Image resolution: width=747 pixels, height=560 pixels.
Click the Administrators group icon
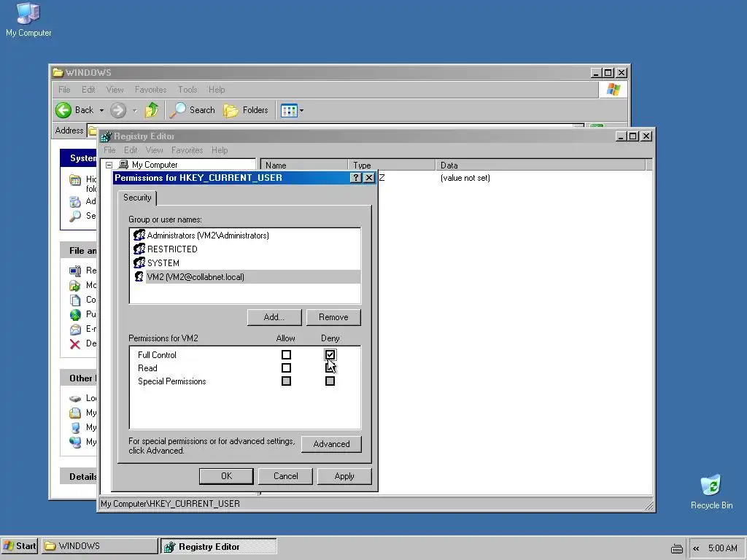tap(139, 236)
